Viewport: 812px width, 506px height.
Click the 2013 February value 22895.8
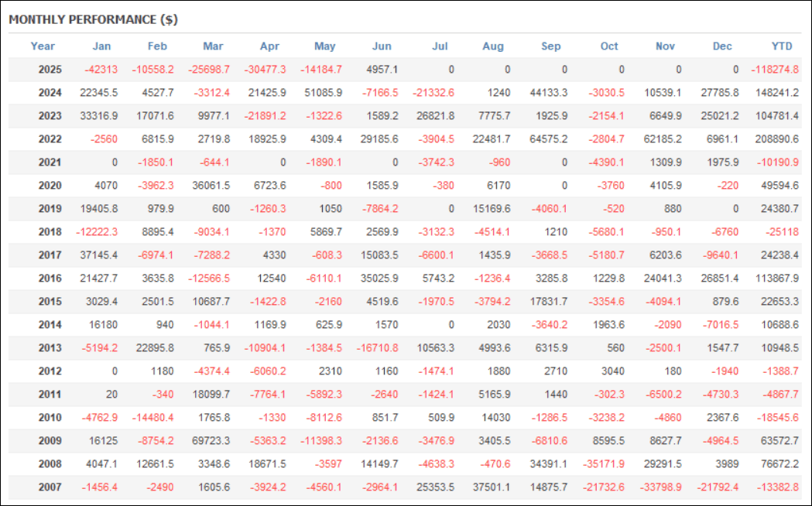pos(155,347)
